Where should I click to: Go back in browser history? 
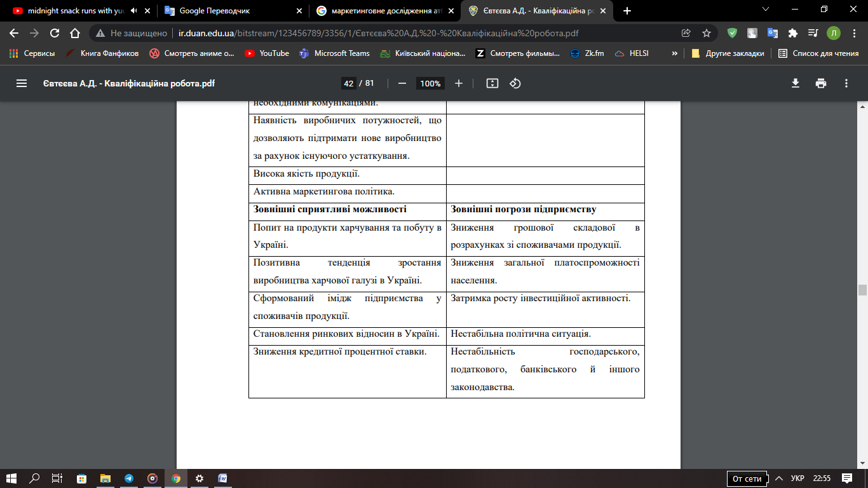click(14, 33)
